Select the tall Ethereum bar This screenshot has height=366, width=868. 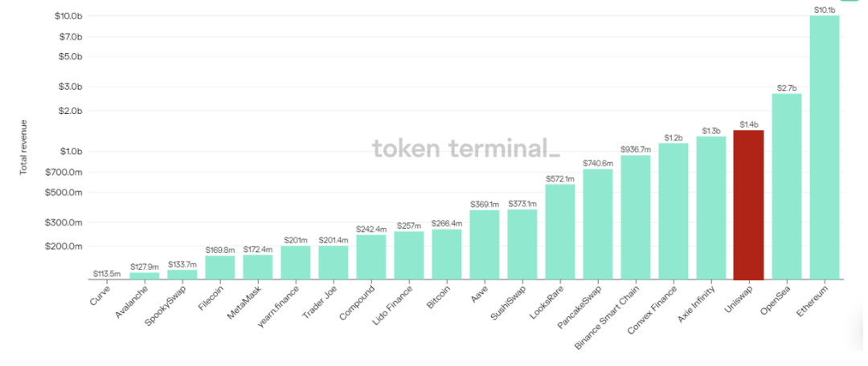tap(825, 147)
